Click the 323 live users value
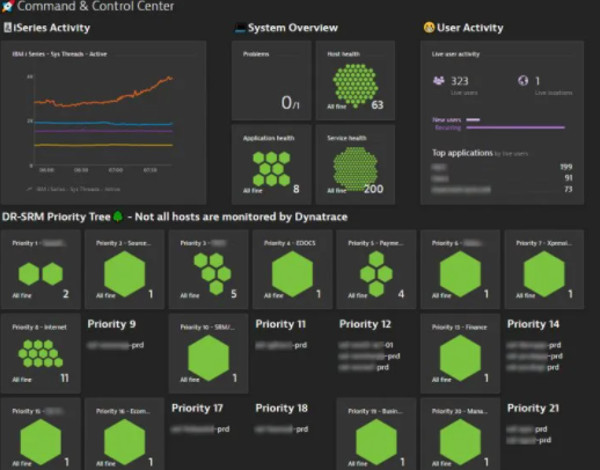 tap(460, 81)
